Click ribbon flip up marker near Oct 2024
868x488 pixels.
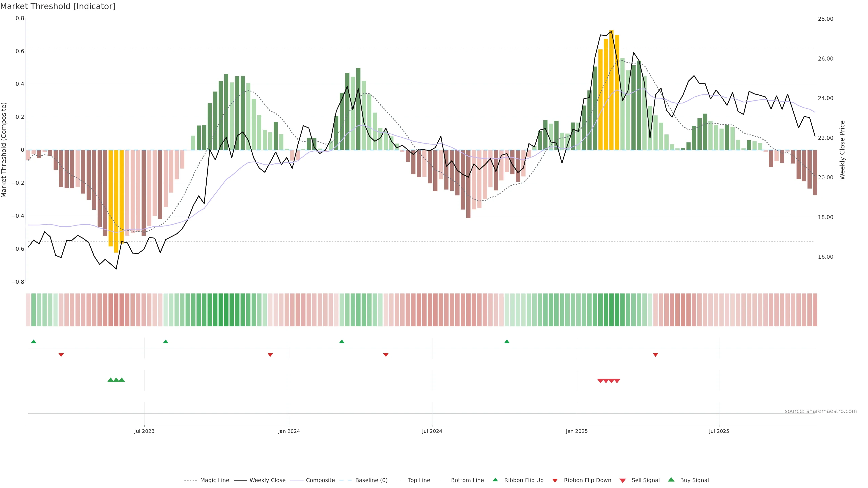tap(507, 342)
